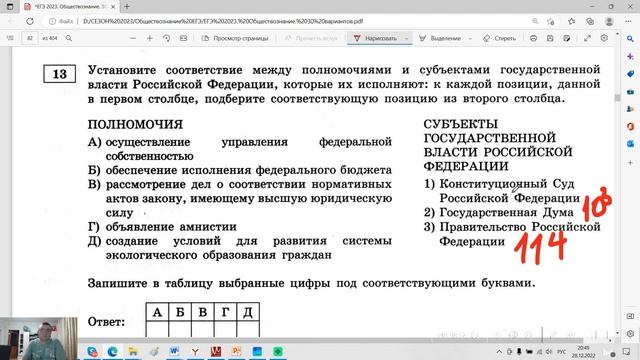Click the heading 'ПОЛНОМОЧИЯ'
This screenshot has width=640, height=360.
coord(136,124)
